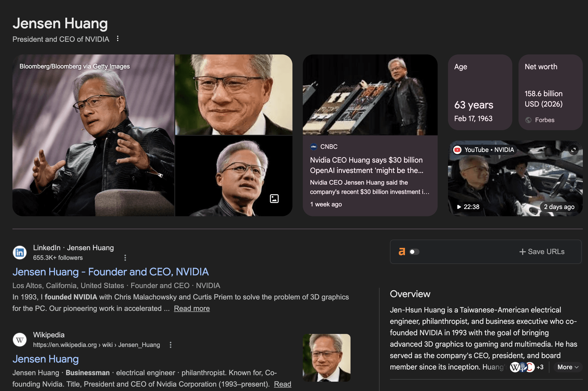Click Read more under LinkedIn snippet

coord(192,309)
